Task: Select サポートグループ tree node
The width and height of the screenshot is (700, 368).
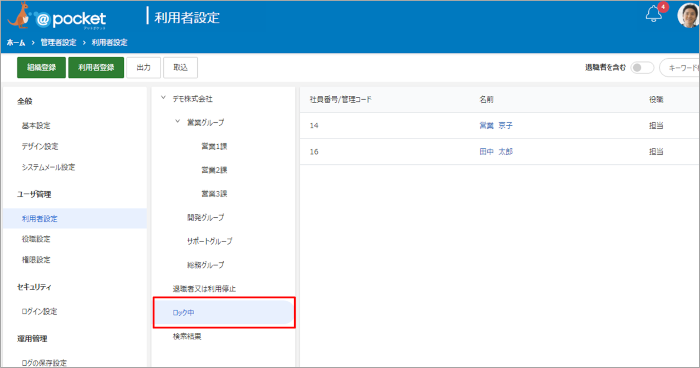Action: tap(209, 241)
